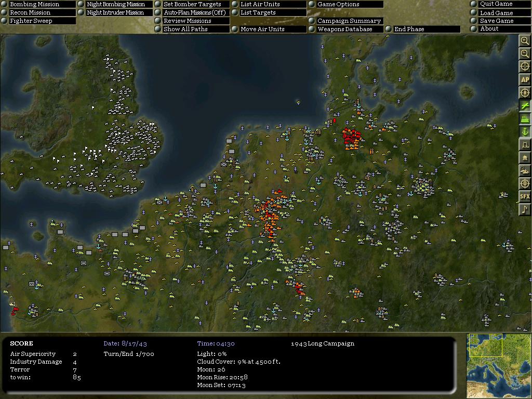The width and height of the screenshot is (532, 399).
Task: Click the crosshair icon marked U
Action: pos(525,183)
